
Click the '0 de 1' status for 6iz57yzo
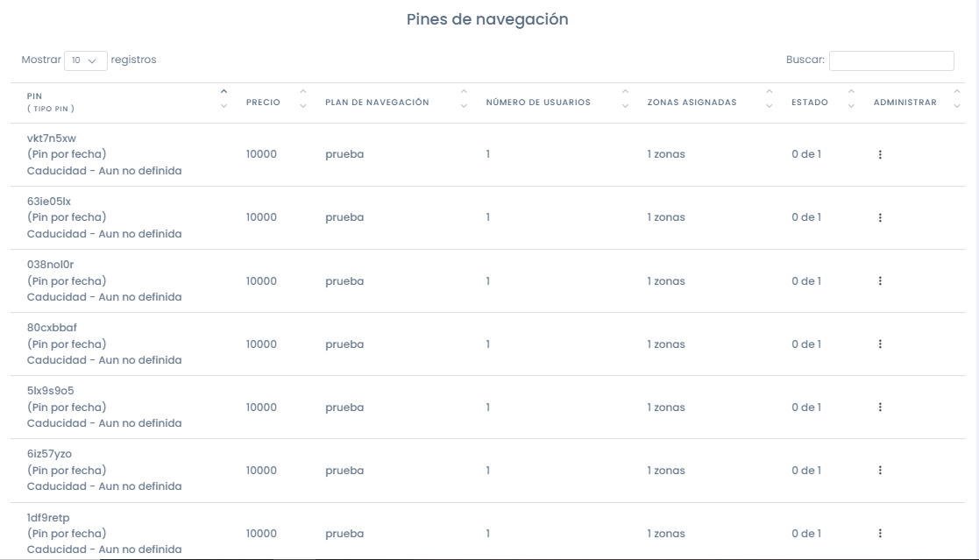pyautogui.click(x=806, y=470)
